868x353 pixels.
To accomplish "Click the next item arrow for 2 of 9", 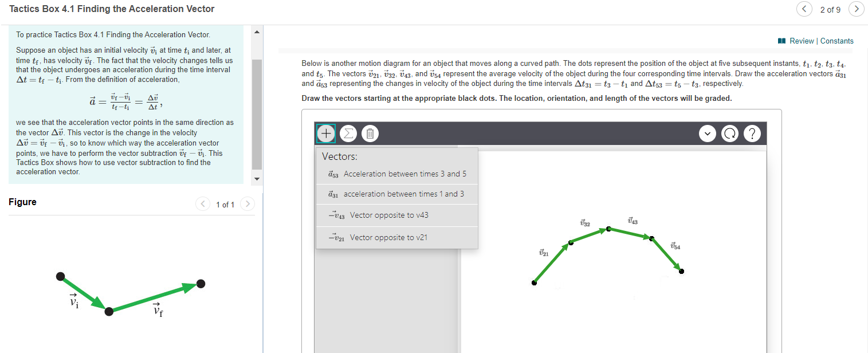I will [857, 9].
